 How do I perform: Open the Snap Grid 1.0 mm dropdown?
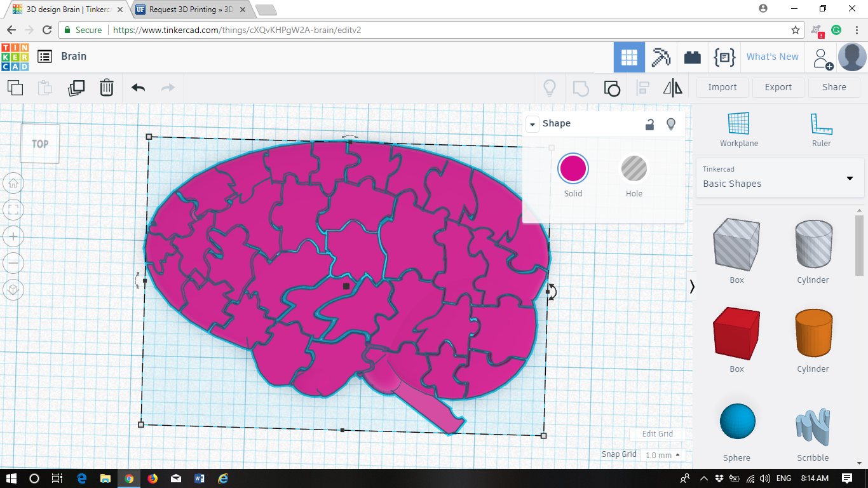(x=663, y=455)
